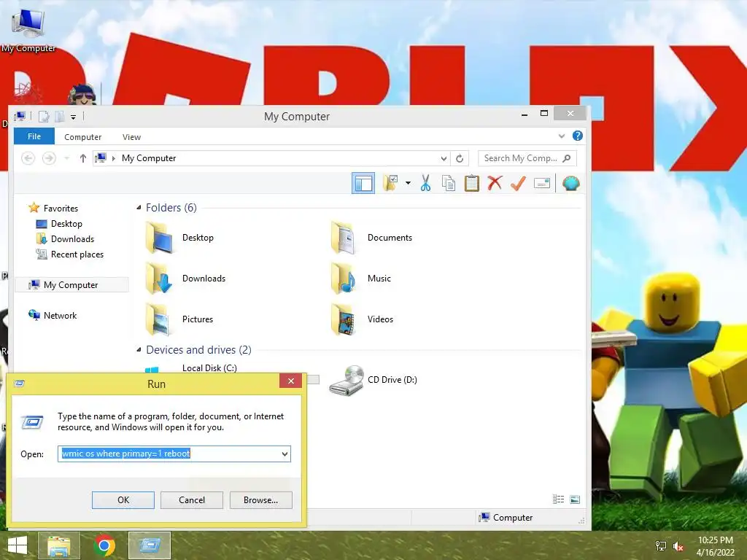The height and width of the screenshot is (560, 747).
Task: Open the Computer ribbon tab
Action: tap(83, 137)
